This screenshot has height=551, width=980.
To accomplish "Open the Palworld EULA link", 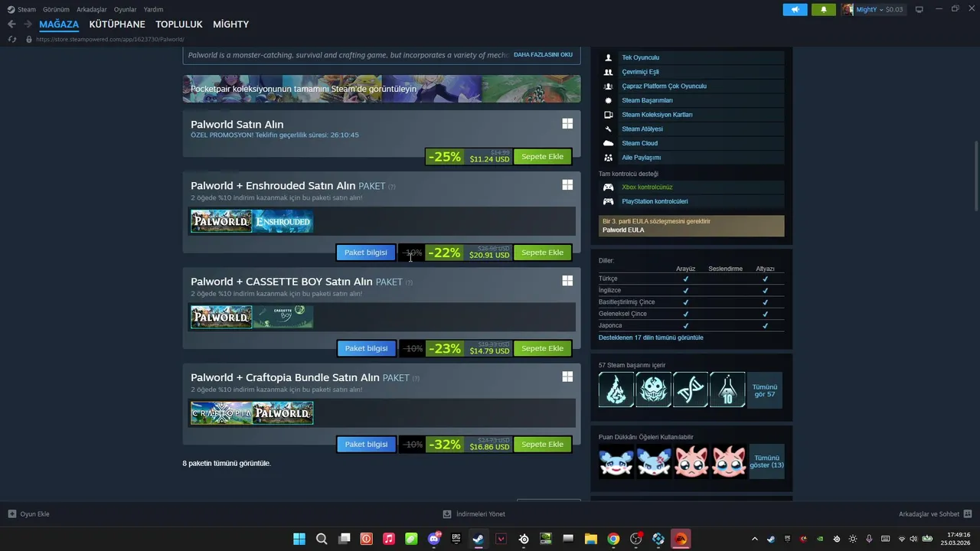I will pyautogui.click(x=623, y=230).
